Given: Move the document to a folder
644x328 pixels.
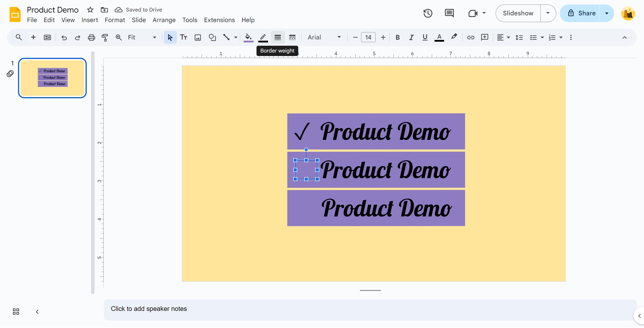Looking at the screenshot, I should [x=104, y=10].
